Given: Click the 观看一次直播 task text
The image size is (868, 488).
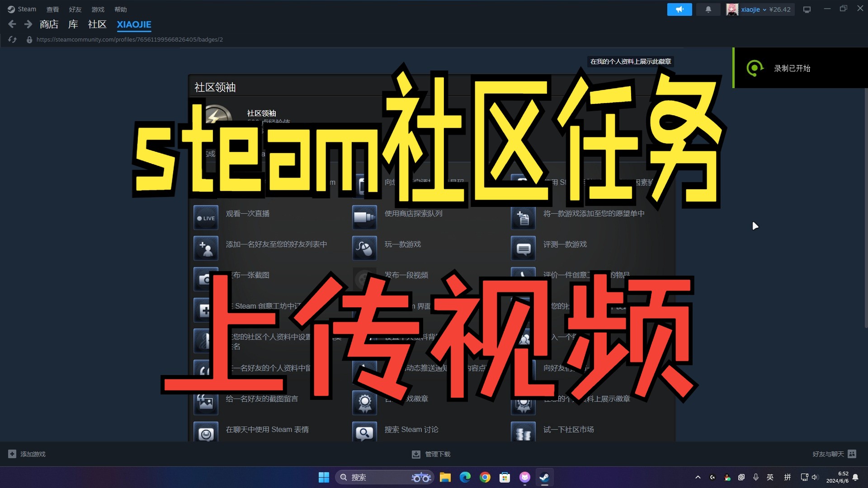Looking at the screenshot, I should [x=248, y=214].
